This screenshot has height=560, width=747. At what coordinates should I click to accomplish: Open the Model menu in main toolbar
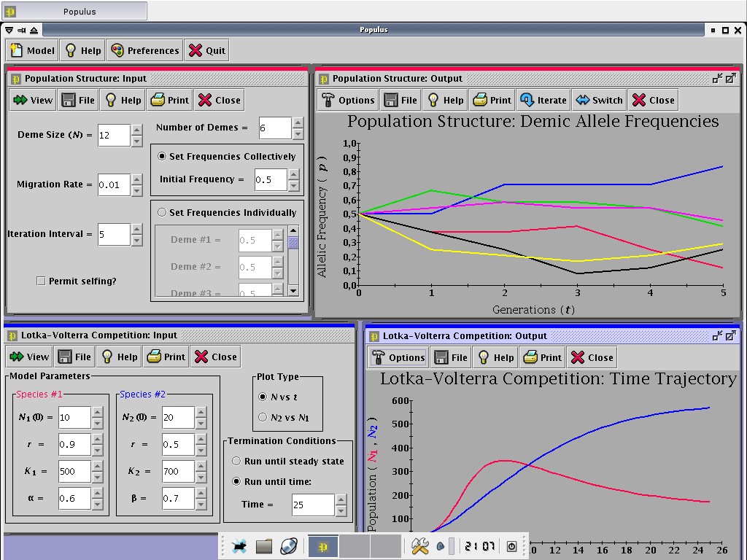coord(32,50)
